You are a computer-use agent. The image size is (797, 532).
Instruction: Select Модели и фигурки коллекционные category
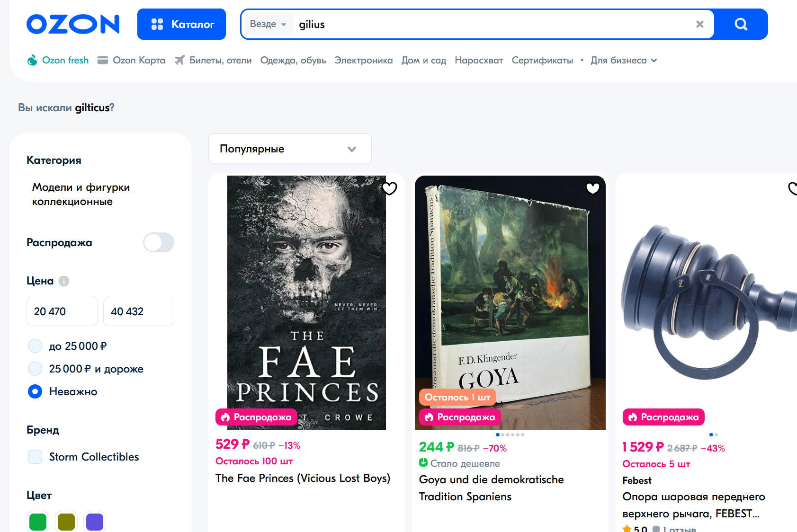(81, 194)
